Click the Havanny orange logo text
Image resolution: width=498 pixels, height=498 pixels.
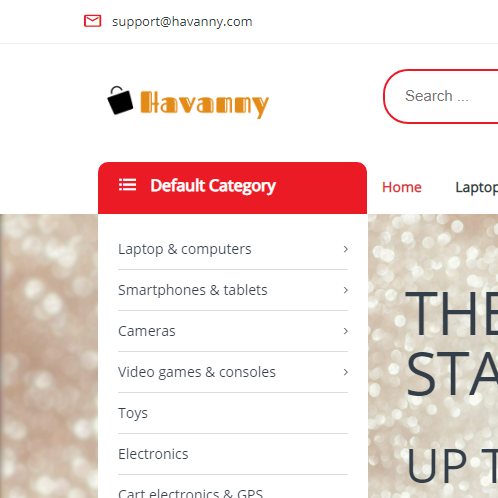tap(204, 104)
